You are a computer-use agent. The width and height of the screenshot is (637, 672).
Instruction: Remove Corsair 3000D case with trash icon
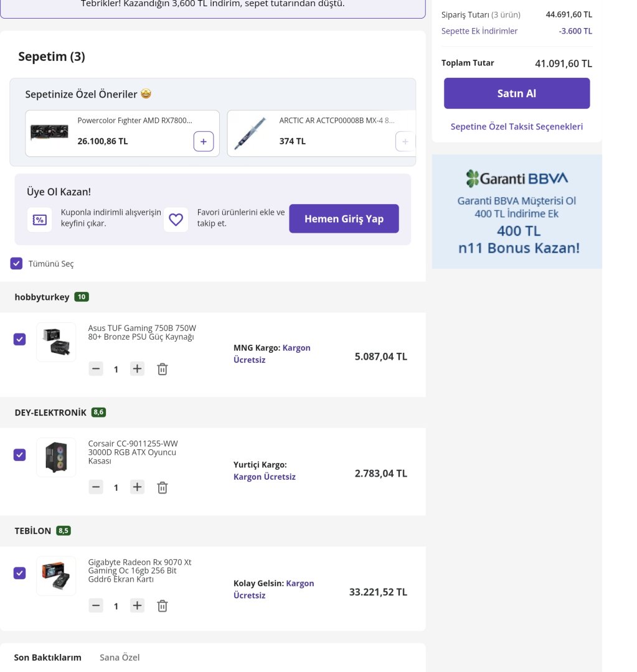(162, 488)
